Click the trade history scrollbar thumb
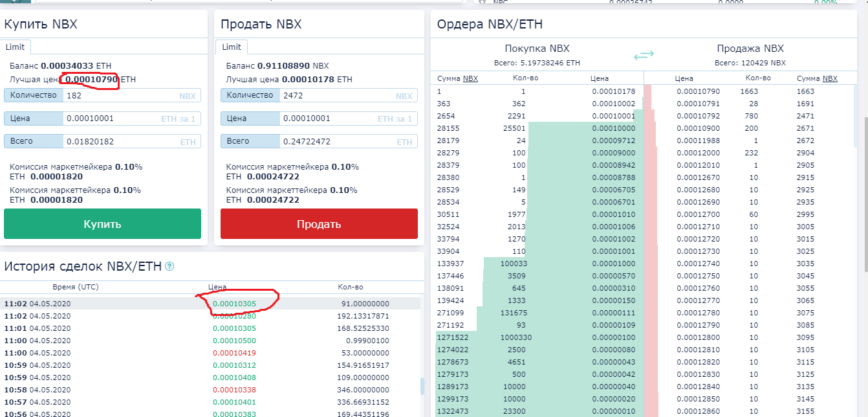868x417 pixels. pyautogui.click(x=422, y=386)
